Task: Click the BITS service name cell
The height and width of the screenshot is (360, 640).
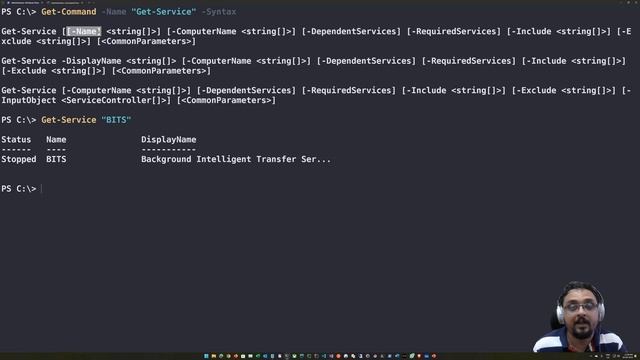Action: coord(56,159)
